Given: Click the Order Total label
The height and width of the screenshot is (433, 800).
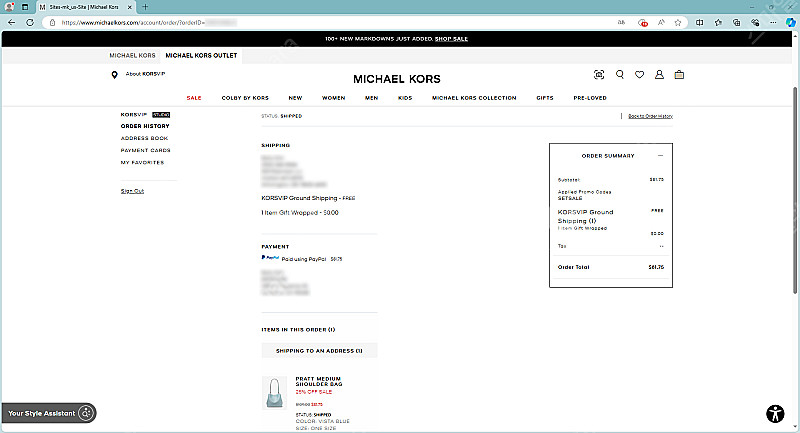Looking at the screenshot, I should tap(573, 267).
